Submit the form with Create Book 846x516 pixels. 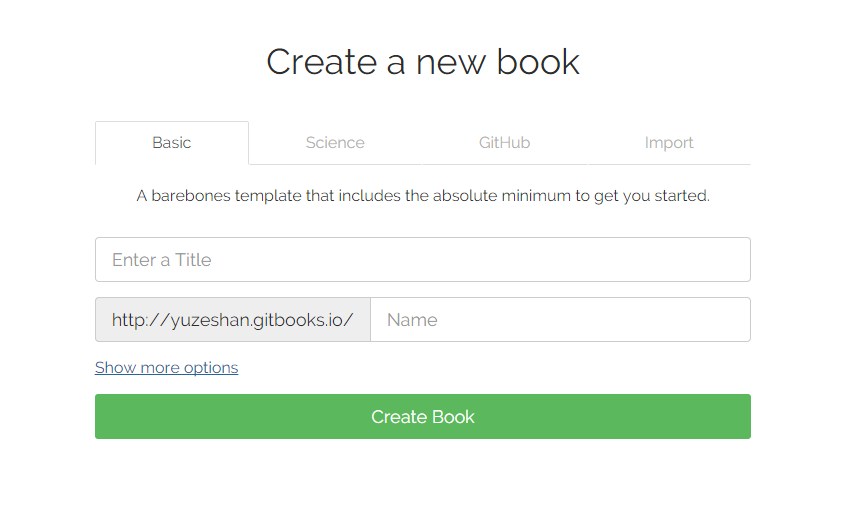click(x=422, y=416)
